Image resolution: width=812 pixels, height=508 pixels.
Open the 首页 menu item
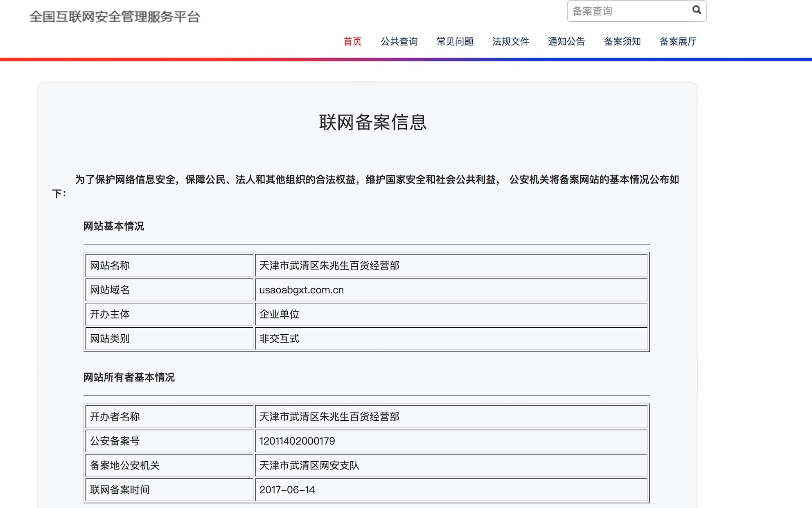pyautogui.click(x=352, y=41)
